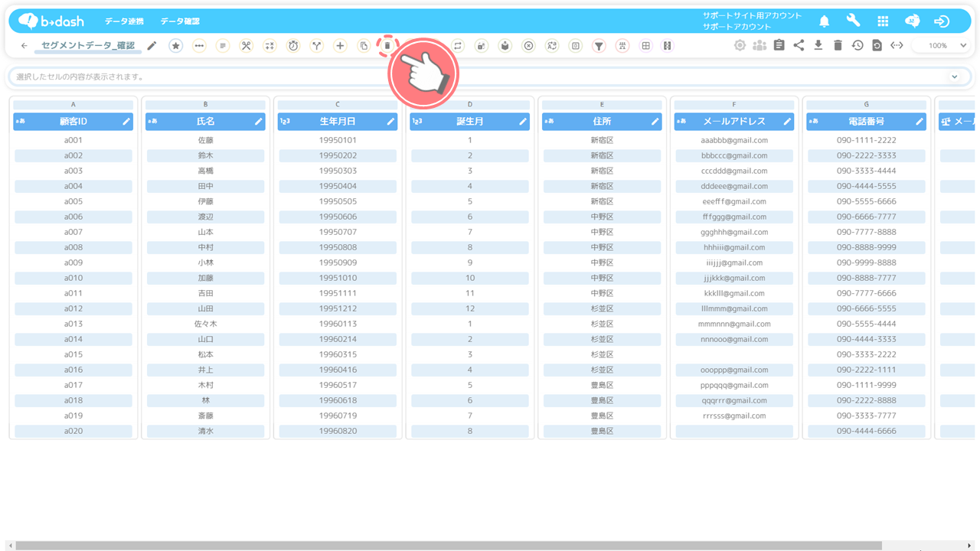
Task: Select cell 佐々木
Action: tap(205, 324)
